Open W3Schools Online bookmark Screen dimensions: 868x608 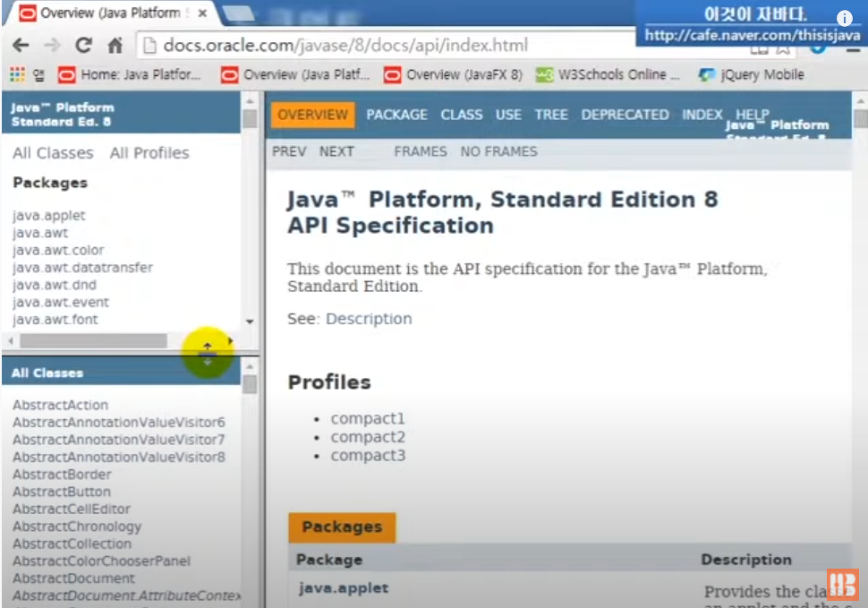point(608,74)
